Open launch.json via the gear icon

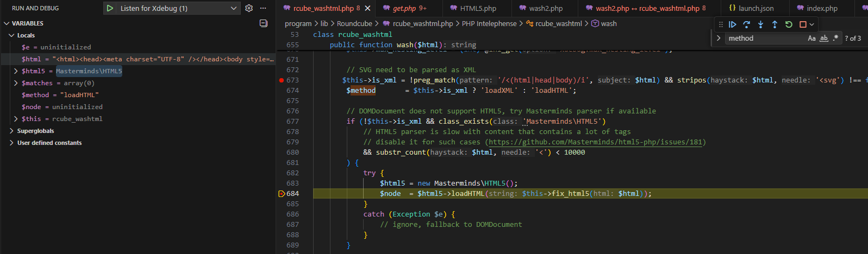(249, 8)
